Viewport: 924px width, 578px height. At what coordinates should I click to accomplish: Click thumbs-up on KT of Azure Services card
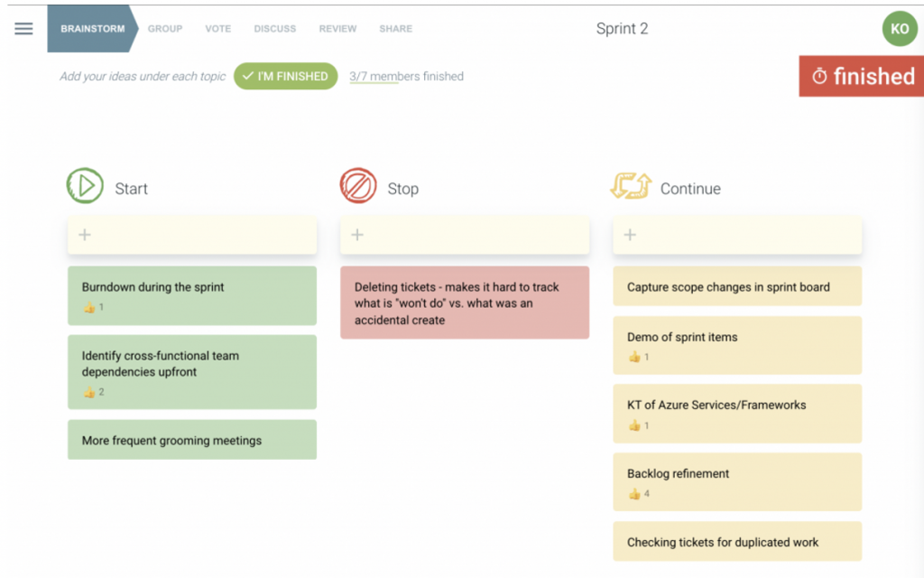[634, 425]
